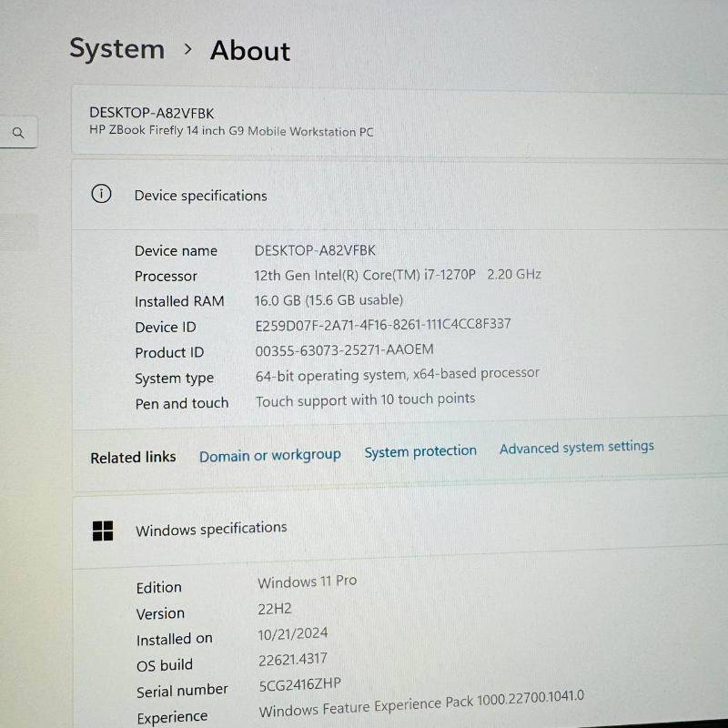Click the Installed RAM label
Image resolution: width=728 pixels, height=728 pixels.
(x=179, y=302)
